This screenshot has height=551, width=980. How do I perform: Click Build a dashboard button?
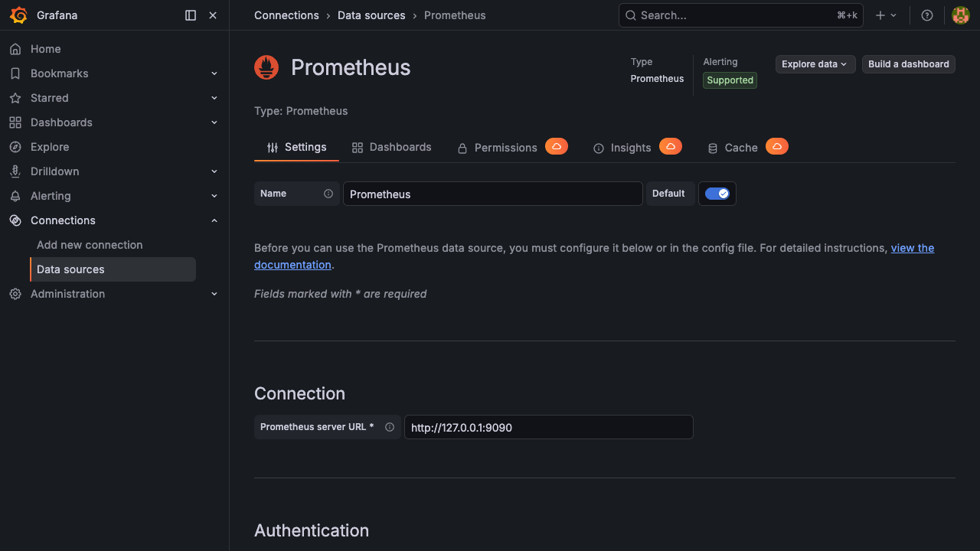click(909, 64)
